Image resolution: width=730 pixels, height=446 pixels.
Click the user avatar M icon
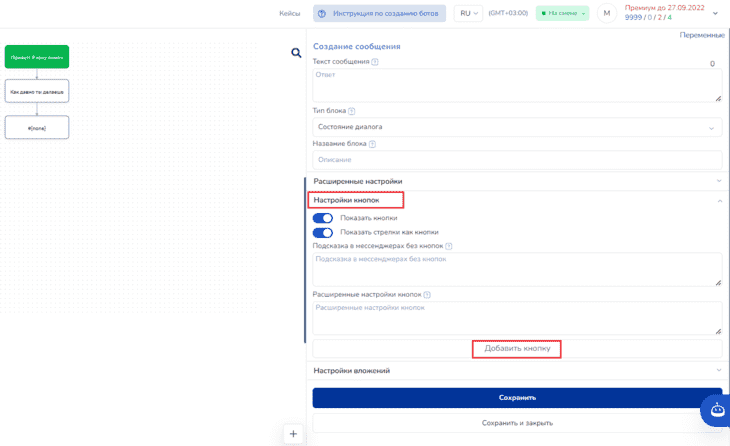pyautogui.click(x=606, y=13)
